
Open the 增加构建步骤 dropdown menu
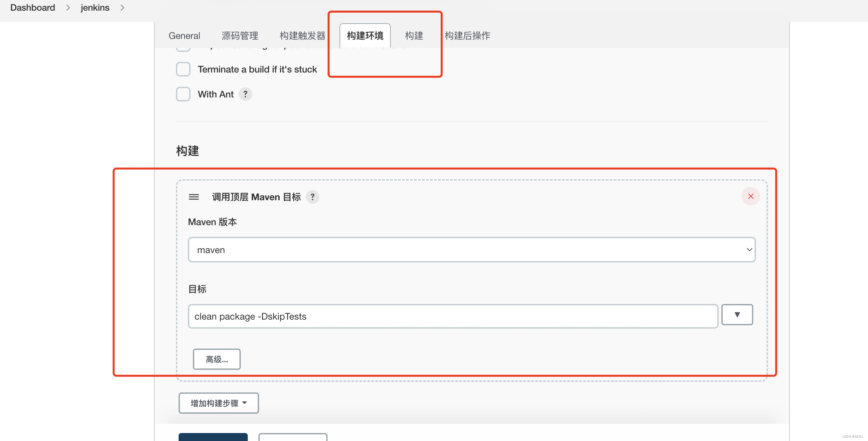click(219, 403)
